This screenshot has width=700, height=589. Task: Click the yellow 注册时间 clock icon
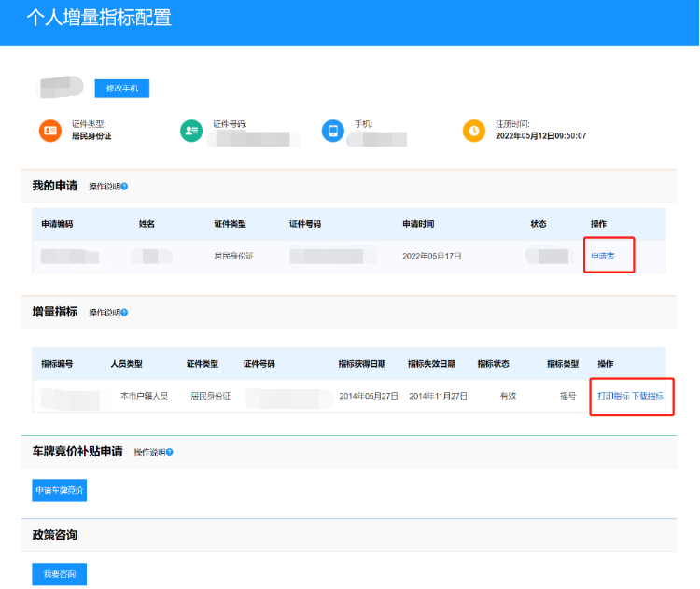point(474,131)
